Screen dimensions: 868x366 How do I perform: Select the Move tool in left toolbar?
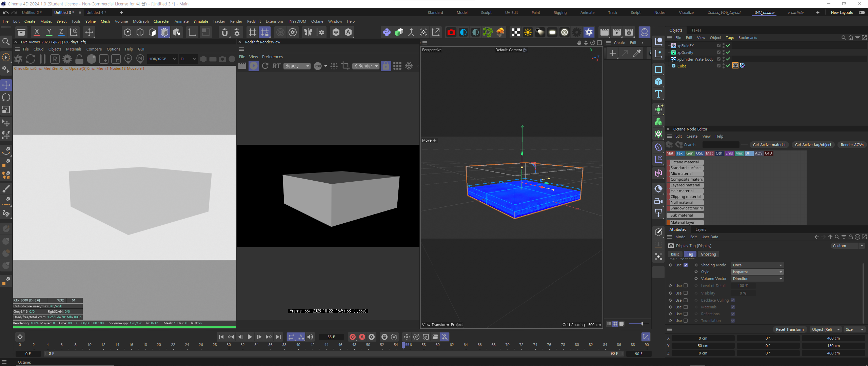pos(6,85)
